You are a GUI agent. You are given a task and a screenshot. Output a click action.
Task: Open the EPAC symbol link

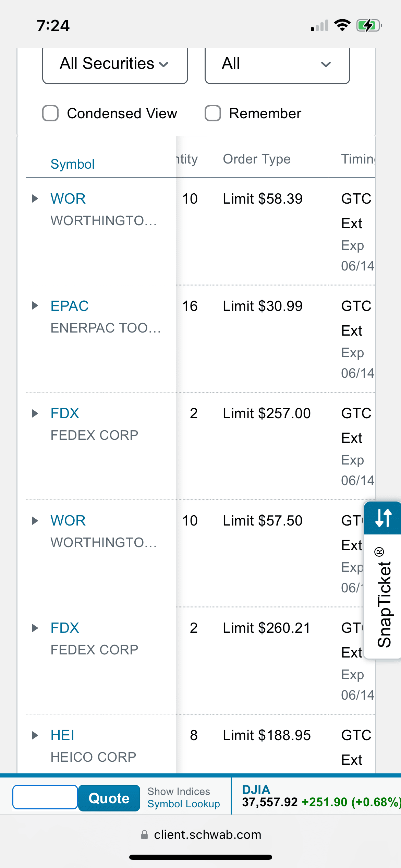coord(70,306)
